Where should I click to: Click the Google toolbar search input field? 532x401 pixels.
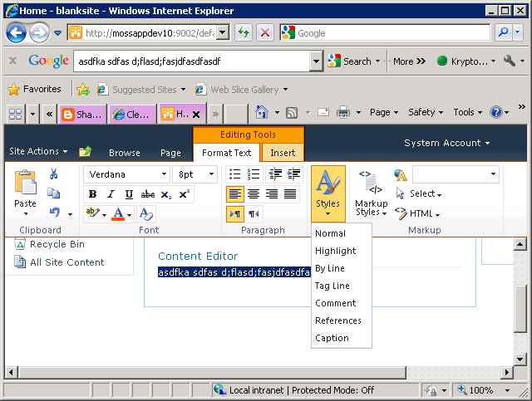(x=192, y=61)
